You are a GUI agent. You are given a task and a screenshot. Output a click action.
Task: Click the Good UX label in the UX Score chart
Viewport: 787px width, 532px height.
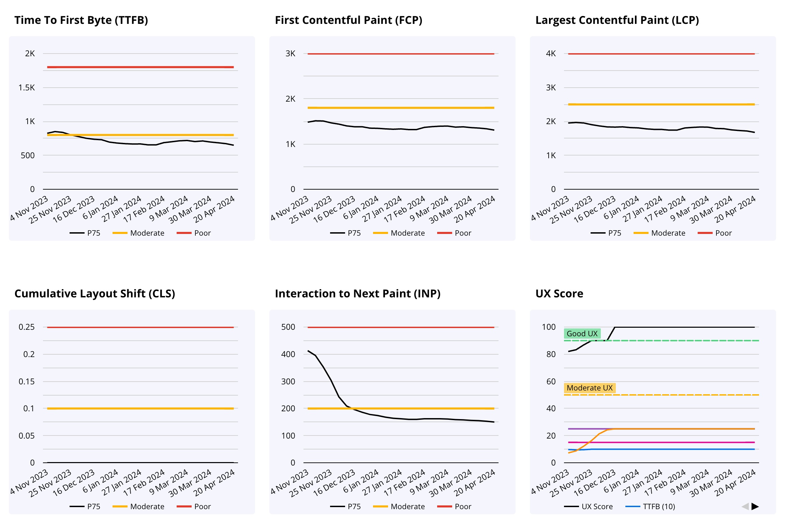pyautogui.click(x=582, y=334)
